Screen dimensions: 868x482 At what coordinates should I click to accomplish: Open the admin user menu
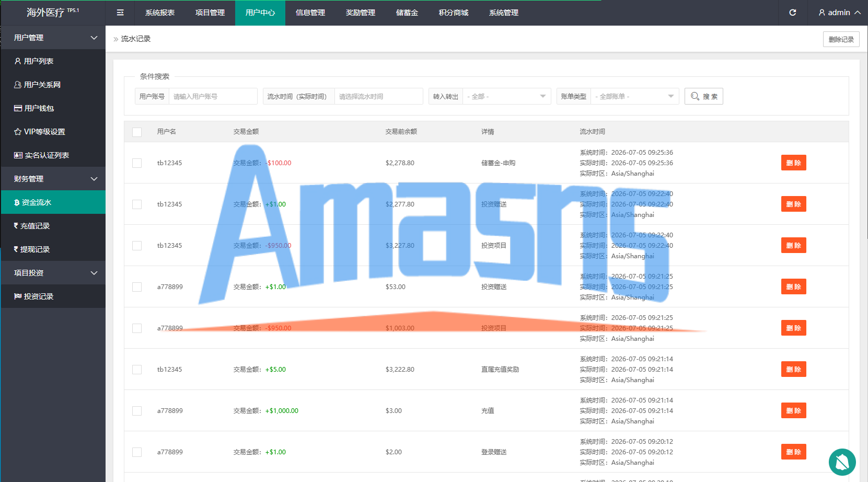[x=839, y=13]
